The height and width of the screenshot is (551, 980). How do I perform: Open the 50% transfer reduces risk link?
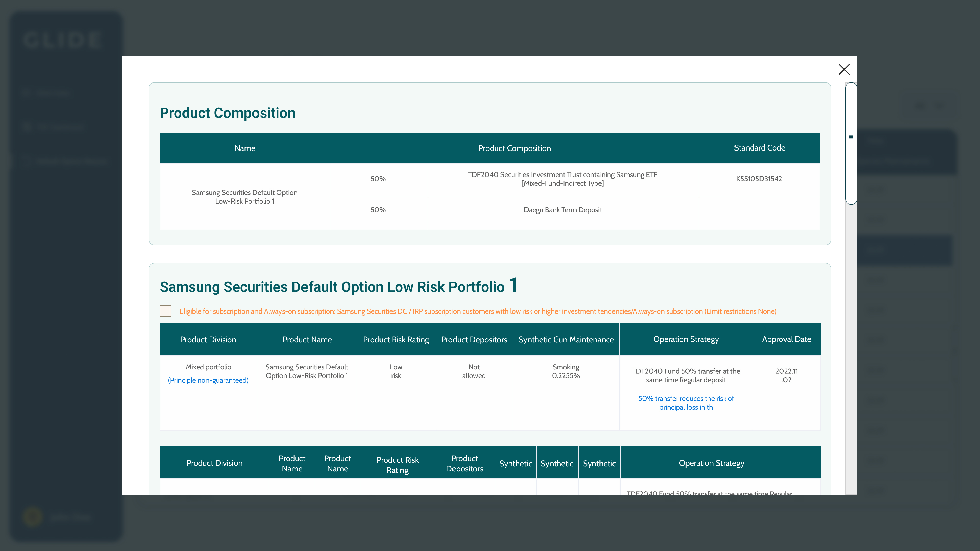point(686,403)
